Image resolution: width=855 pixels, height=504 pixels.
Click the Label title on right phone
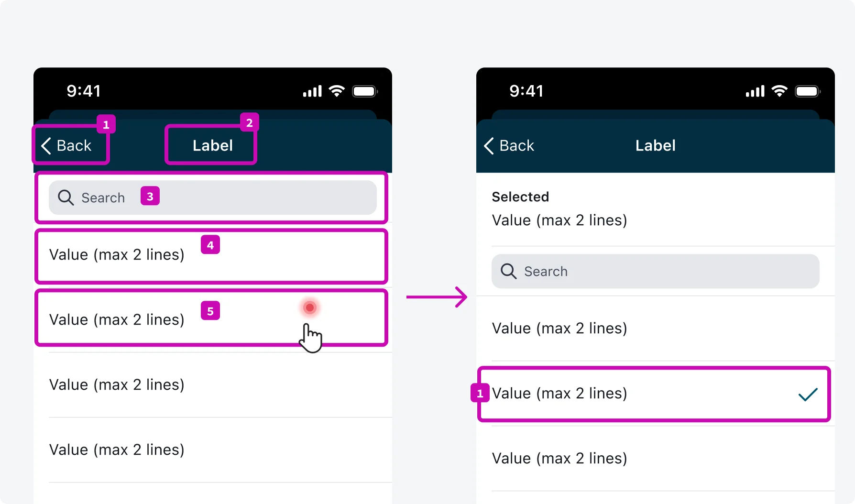tap(655, 145)
